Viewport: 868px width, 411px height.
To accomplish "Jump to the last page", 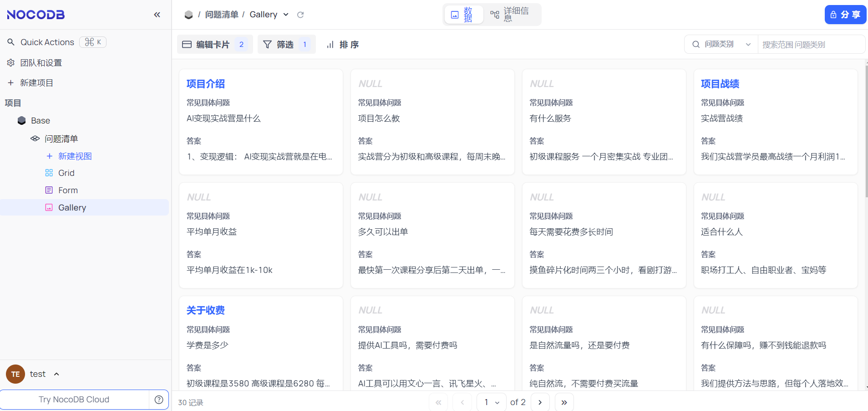I will pyautogui.click(x=564, y=402).
